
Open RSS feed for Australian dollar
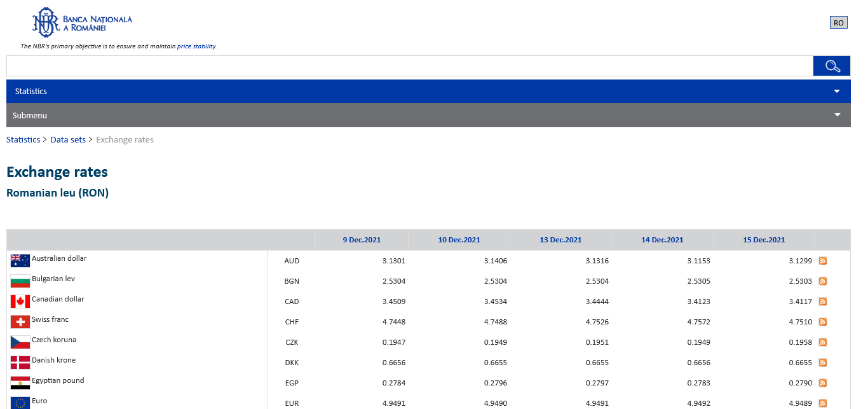823,261
